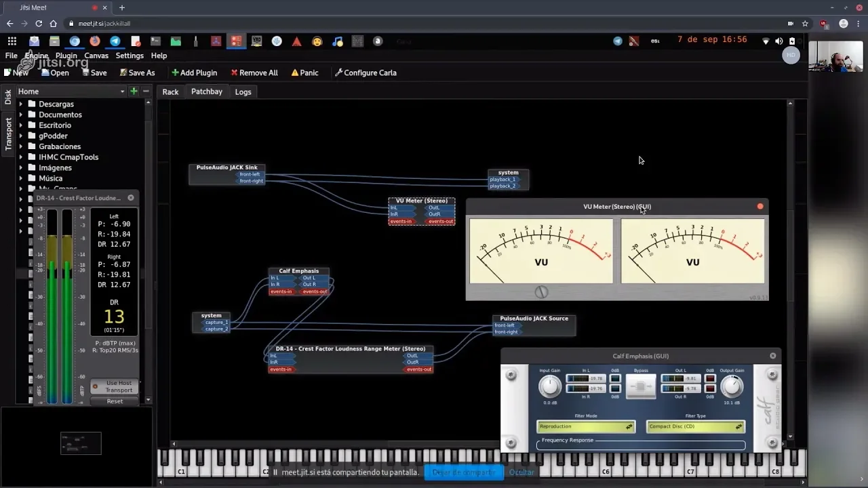This screenshot has width=868, height=488.
Task: Open the Settings menu
Action: pyautogui.click(x=130, y=56)
